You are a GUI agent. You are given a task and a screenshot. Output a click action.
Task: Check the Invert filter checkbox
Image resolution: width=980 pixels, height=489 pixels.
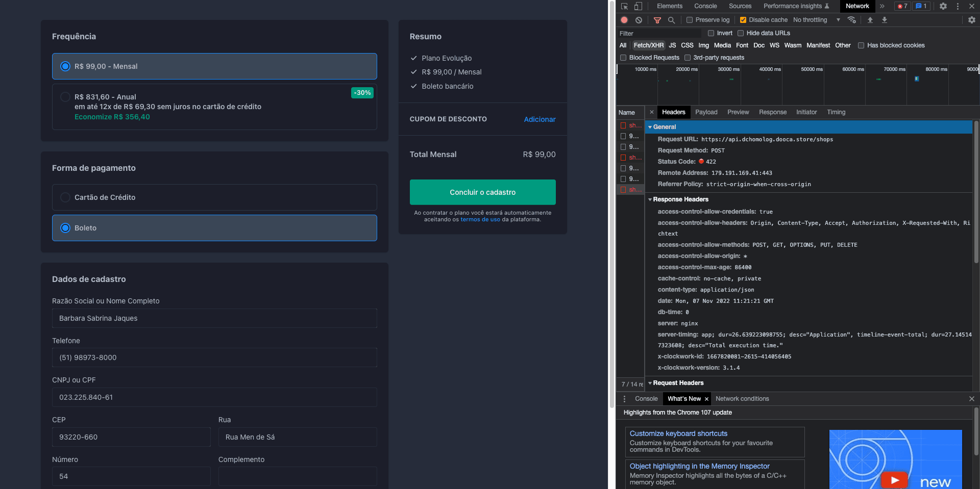coord(711,33)
